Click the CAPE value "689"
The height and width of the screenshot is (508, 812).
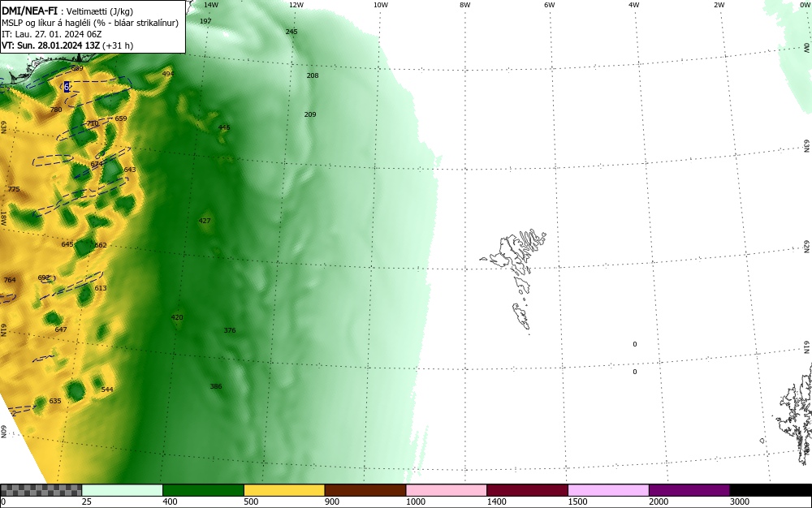click(77, 68)
